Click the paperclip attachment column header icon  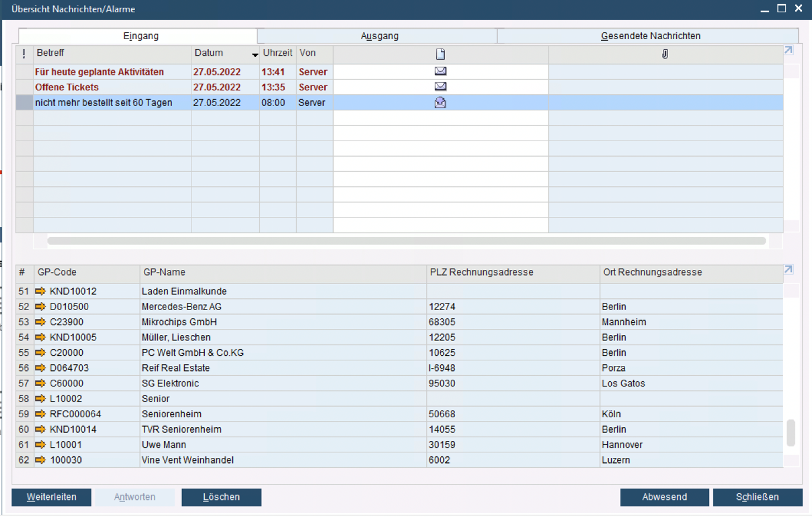[665, 54]
